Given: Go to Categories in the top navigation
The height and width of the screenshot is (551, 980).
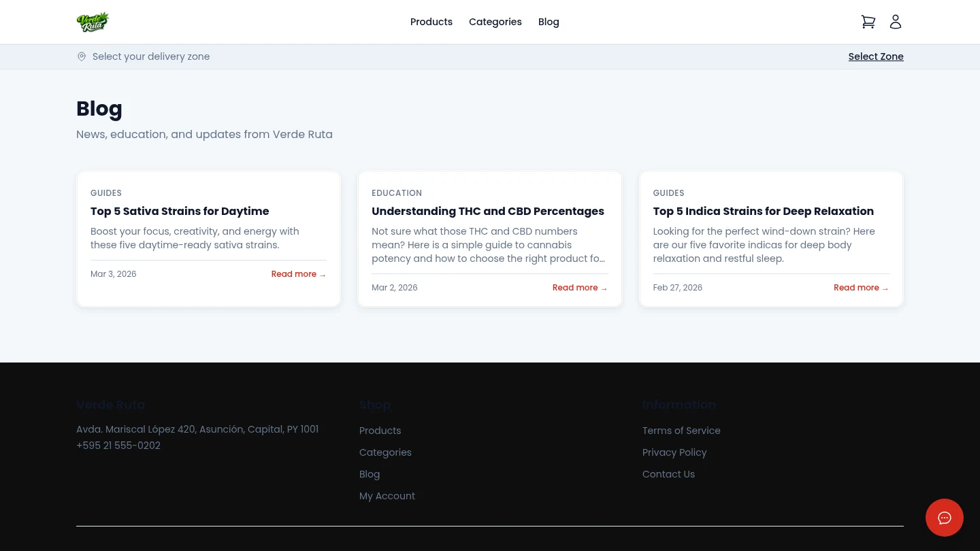Looking at the screenshot, I should click(495, 22).
